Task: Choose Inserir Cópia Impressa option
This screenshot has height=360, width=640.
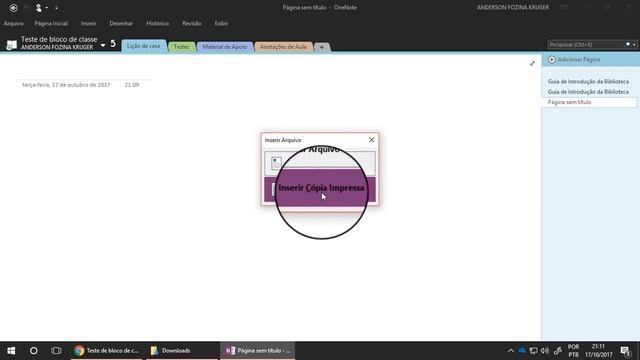Action: click(x=320, y=189)
